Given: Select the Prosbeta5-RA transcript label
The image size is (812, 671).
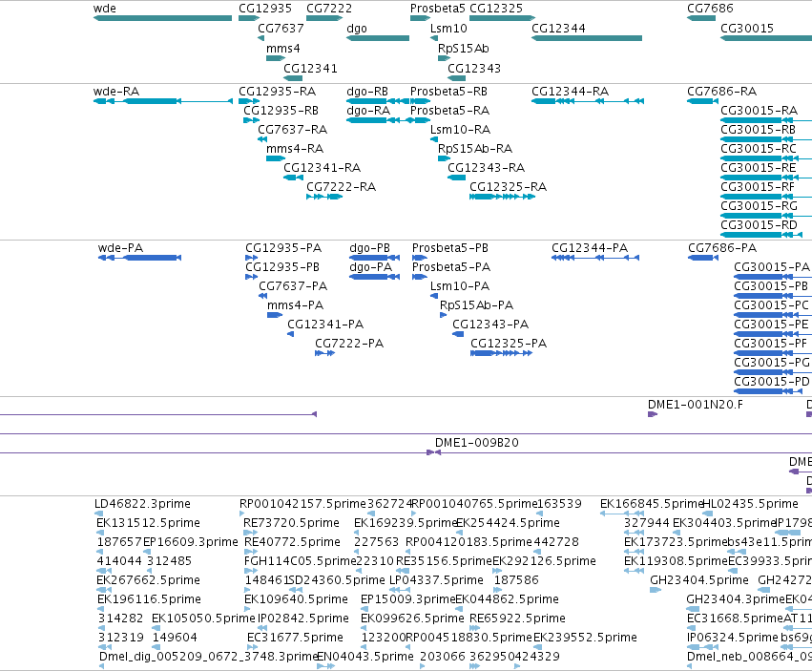Looking at the screenshot, I should pyautogui.click(x=449, y=111).
